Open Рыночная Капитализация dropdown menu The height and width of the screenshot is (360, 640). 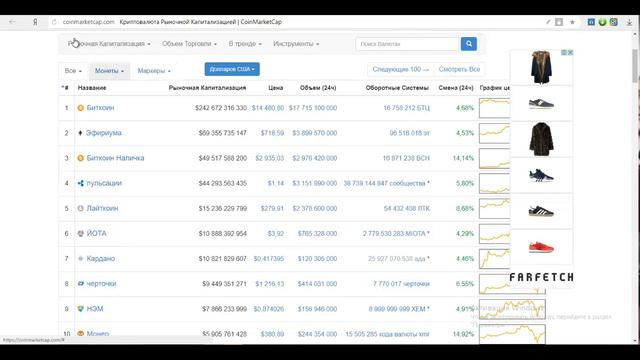click(x=109, y=44)
